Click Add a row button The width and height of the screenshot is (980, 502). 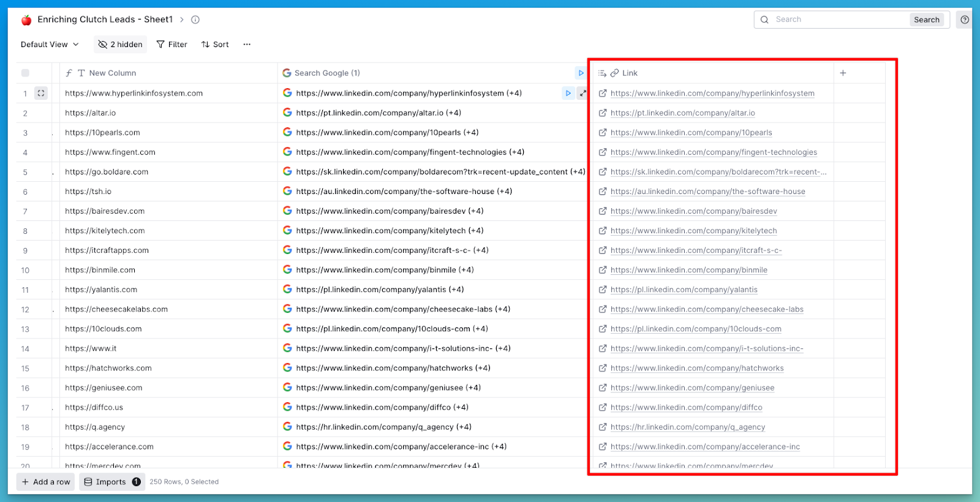tap(46, 482)
